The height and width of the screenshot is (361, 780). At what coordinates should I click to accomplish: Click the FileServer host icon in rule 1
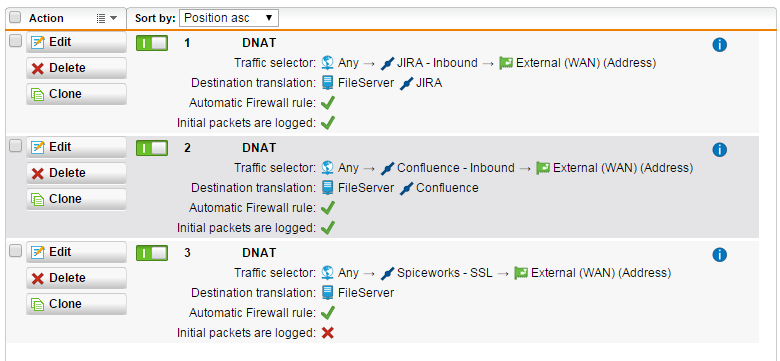coord(327,83)
